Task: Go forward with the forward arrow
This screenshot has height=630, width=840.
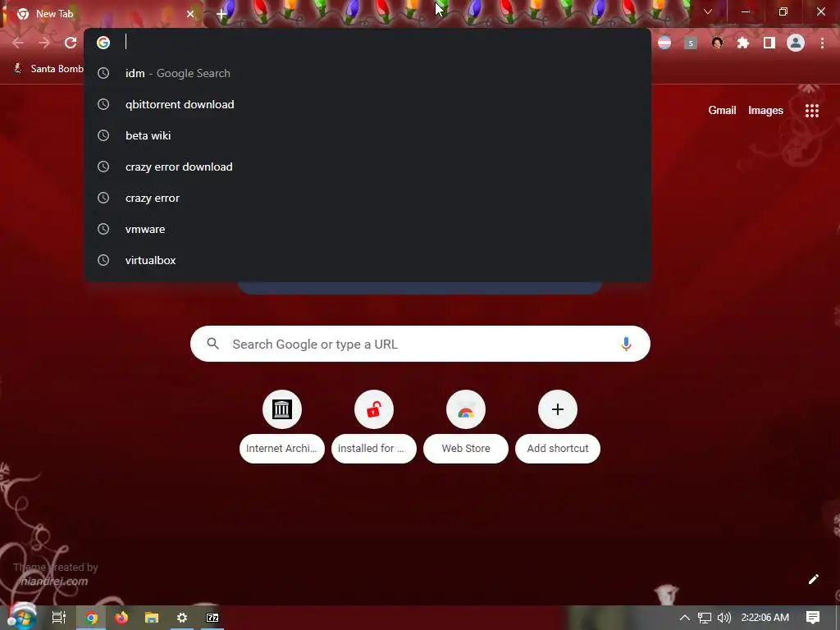Action: coord(44,43)
